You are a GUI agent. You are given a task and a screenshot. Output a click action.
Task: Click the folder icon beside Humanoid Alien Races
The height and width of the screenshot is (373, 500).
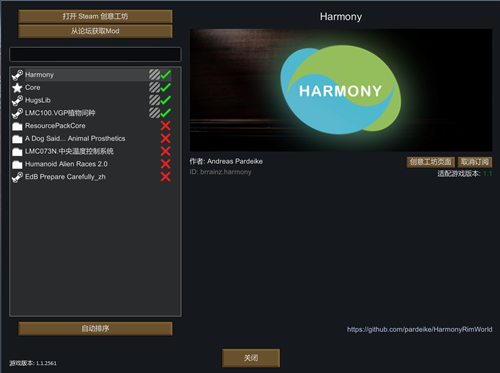pos(17,164)
